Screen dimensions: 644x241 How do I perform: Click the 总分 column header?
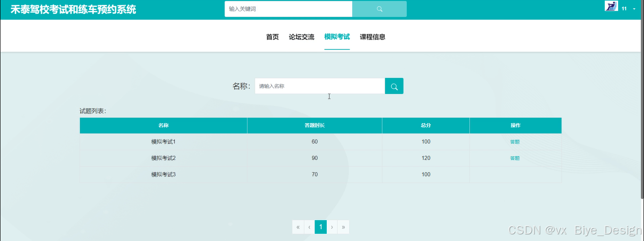pos(426,126)
